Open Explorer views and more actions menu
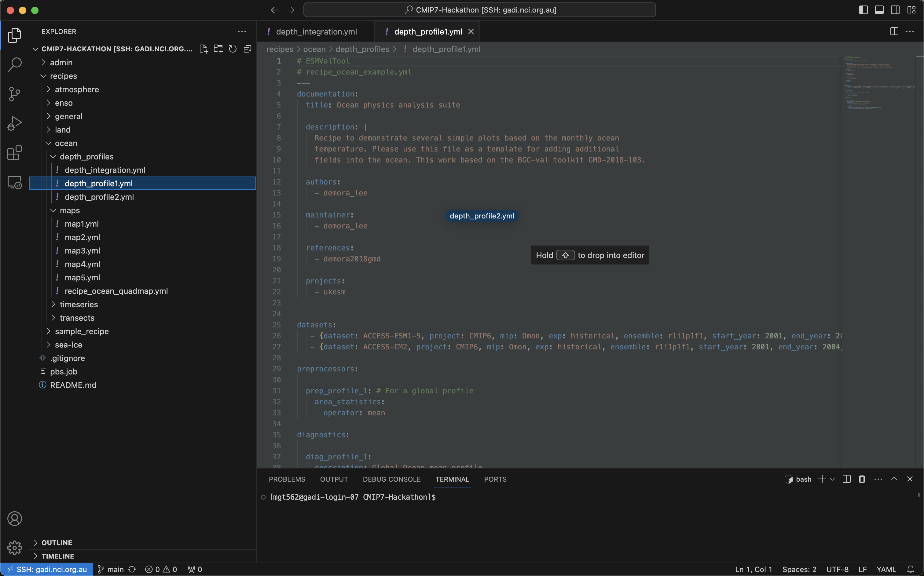The height and width of the screenshot is (576, 924). point(242,31)
